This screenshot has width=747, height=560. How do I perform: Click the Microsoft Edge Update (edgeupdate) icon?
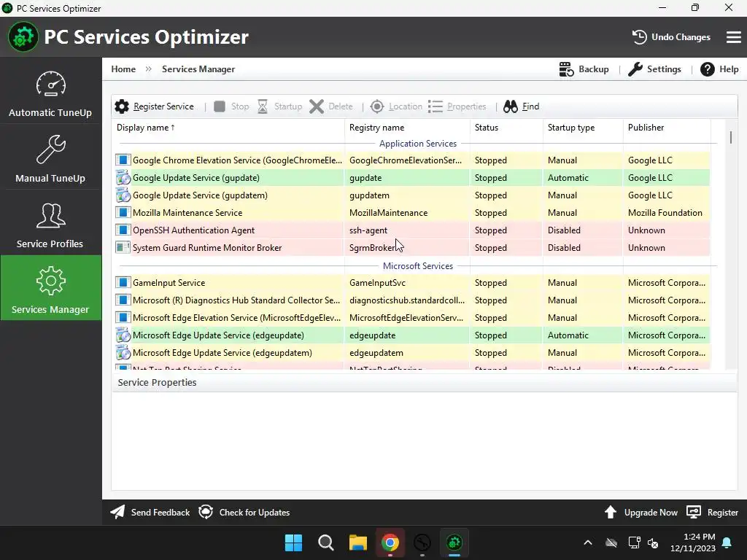click(123, 335)
